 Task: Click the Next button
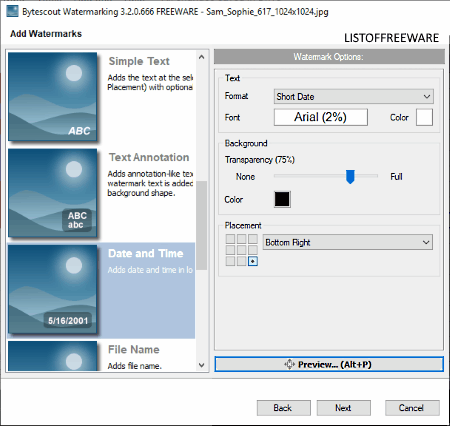[344, 408]
